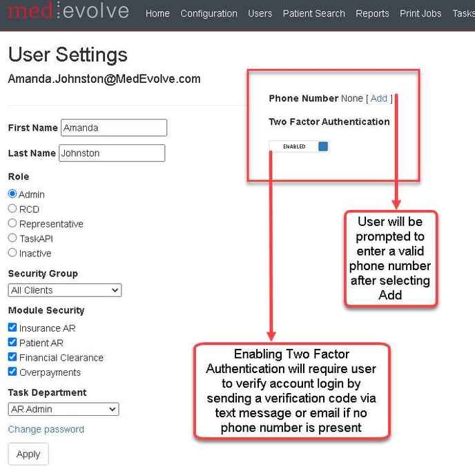Screen dimensions: 475x476
Task: Click the Last Name input field
Action: coord(112,153)
